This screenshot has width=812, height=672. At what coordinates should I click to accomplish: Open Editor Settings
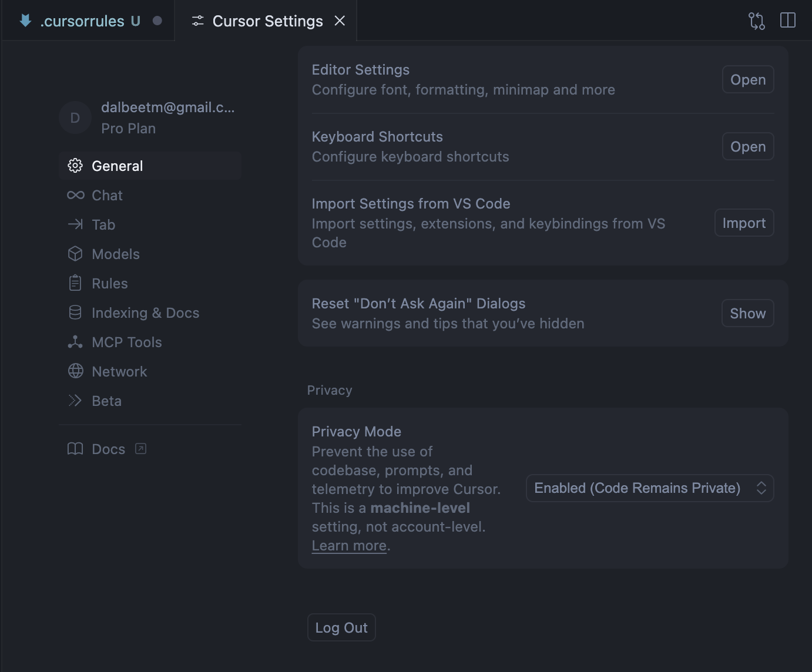coord(748,79)
